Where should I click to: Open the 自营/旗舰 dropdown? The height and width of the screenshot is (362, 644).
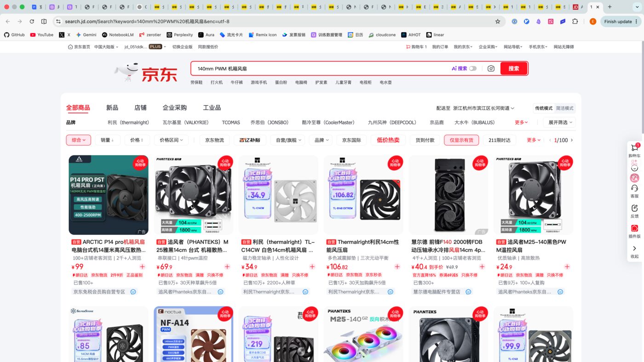(x=287, y=140)
